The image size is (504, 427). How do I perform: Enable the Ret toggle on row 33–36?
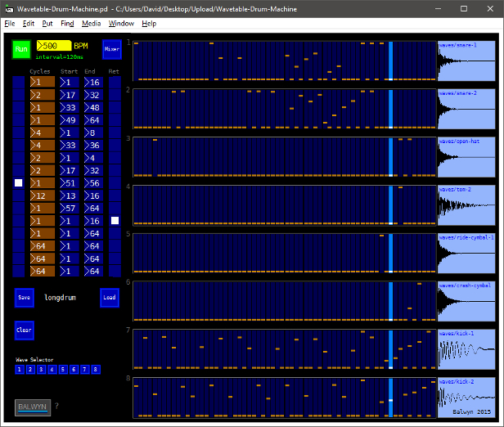tap(115, 146)
